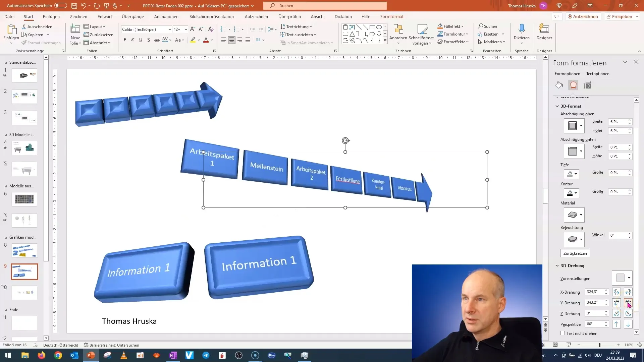Click the Kontur size stepper icon
The image size is (644, 362).
click(630, 191)
